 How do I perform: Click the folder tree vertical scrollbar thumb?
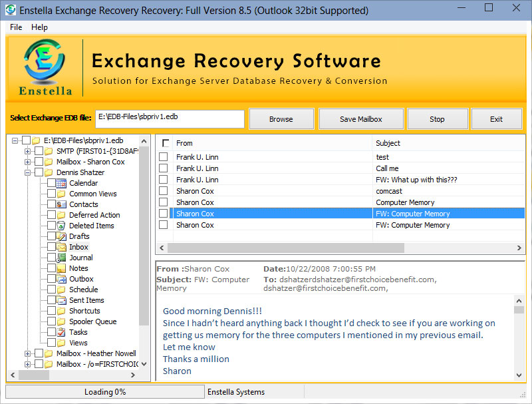[144, 236]
